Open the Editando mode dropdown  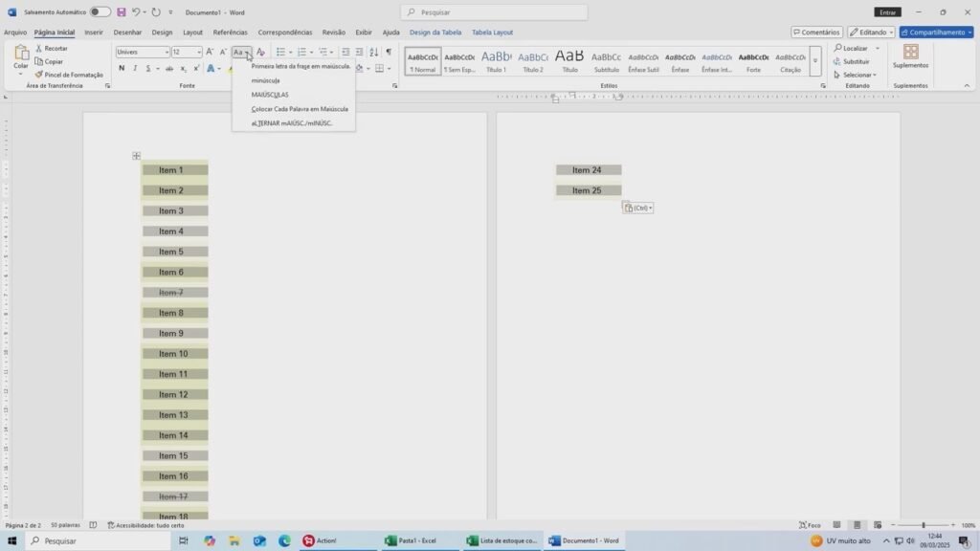[870, 32]
